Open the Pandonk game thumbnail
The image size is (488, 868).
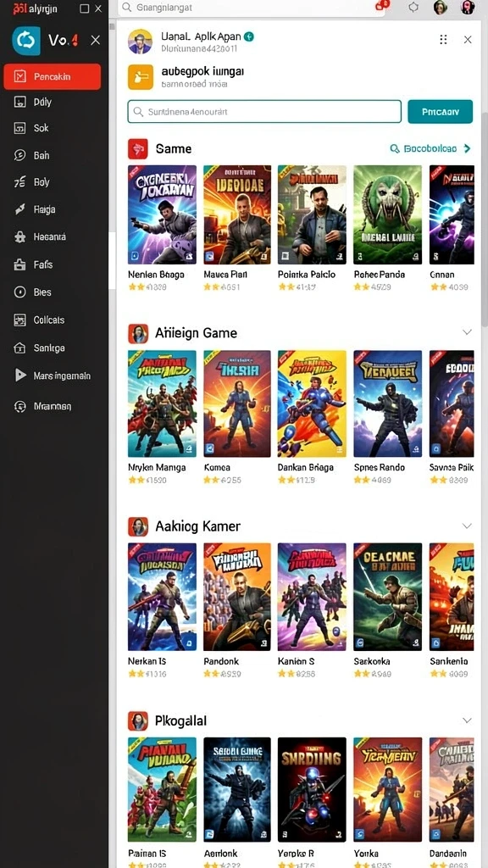(237, 597)
